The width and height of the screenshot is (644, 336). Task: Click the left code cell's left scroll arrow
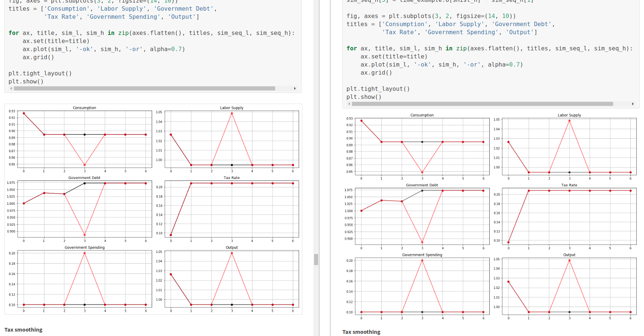pyautogui.click(x=11, y=88)
